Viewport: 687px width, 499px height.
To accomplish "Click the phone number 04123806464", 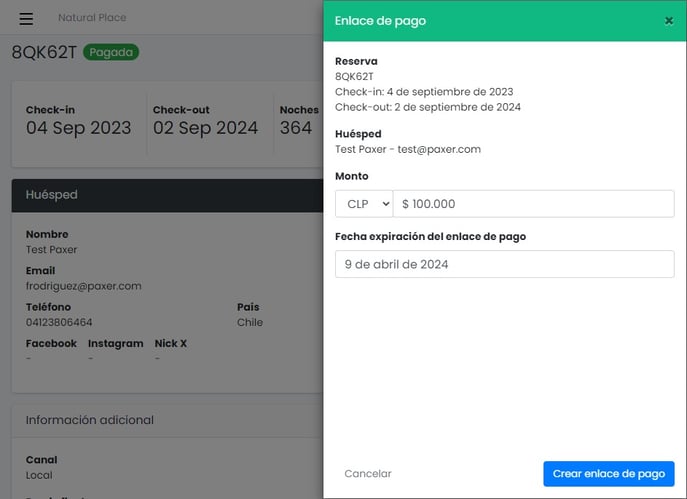I will [x=59, y=322].
